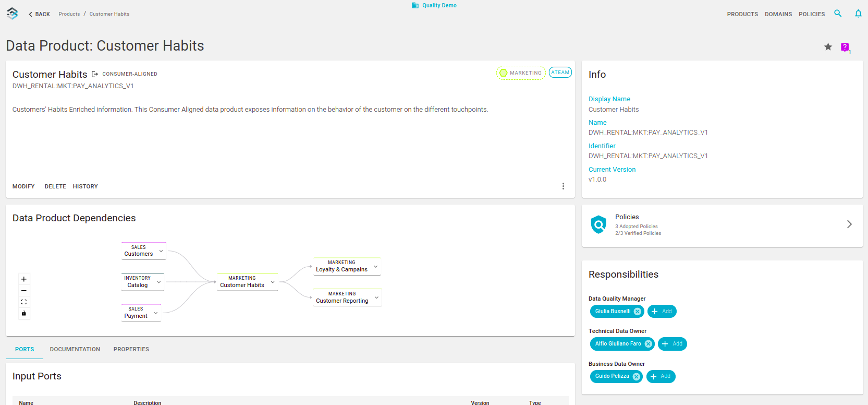This screenshot has height=405, width=868.
Task: Switch to the PROPERTIES tab
Action: (131, 349)
